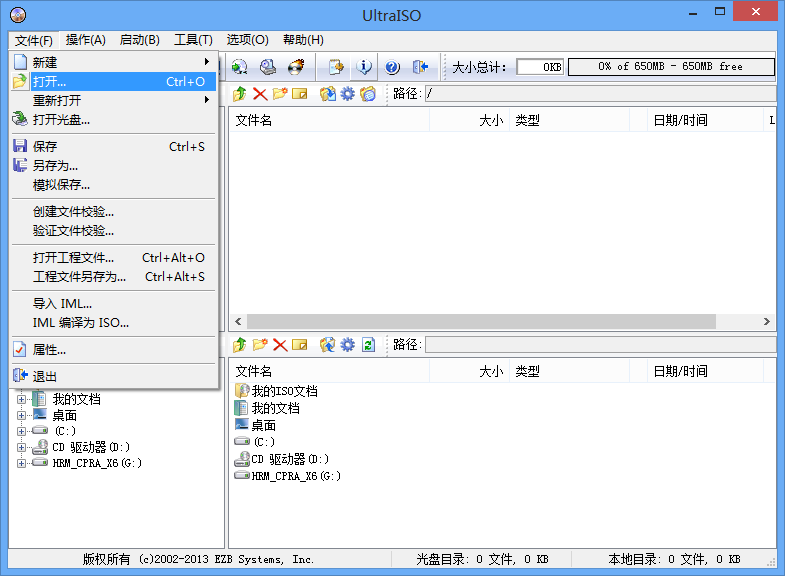Choose 打开工程文件... menu entry
Viewport: 785px width, 576px height.
click(114, 258)
